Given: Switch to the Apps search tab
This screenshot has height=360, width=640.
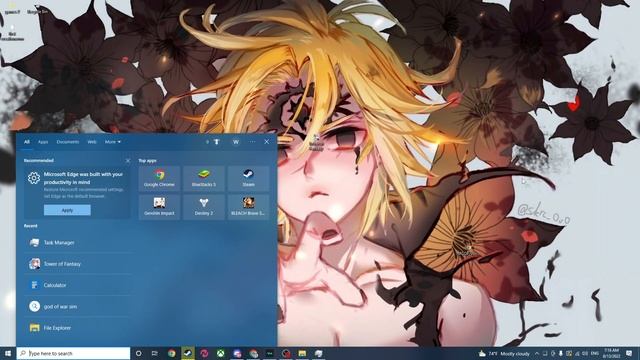Looking at the screenshot, I should 43,142.
